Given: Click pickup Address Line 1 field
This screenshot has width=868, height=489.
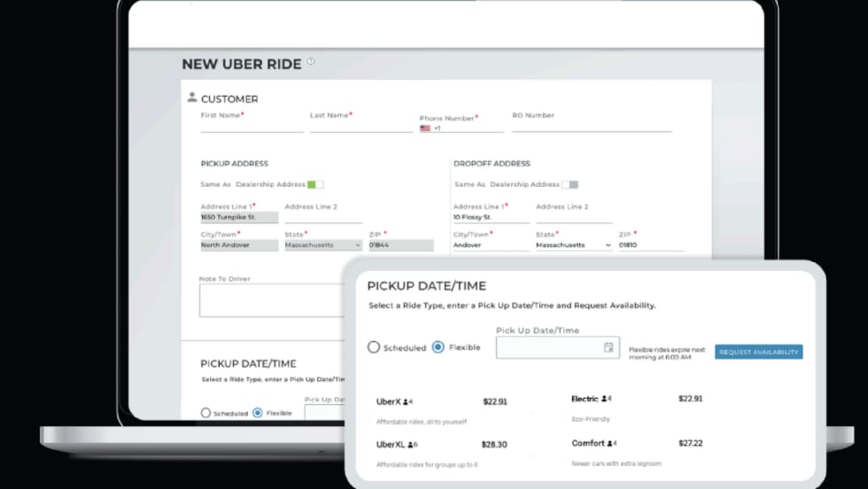Looking at the screenshot, I should coord(239,217).
